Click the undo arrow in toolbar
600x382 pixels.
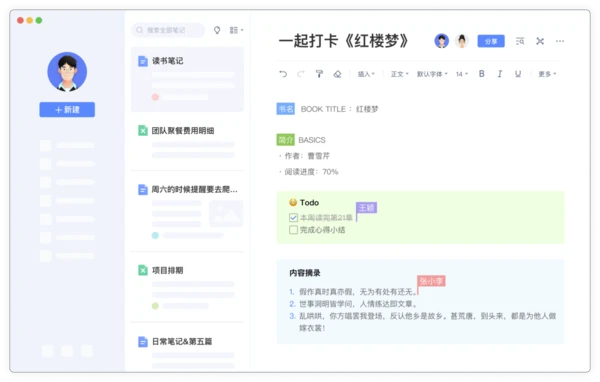[x=283, y=74]
